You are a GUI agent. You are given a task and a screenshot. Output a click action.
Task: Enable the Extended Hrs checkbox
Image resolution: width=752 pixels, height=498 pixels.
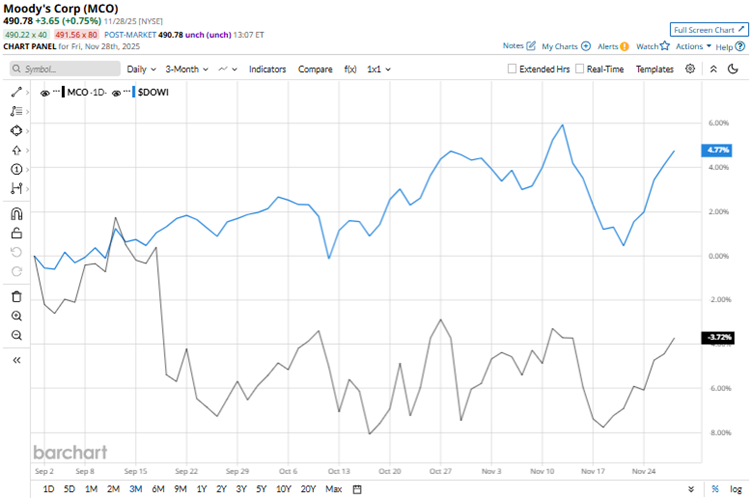pyautogui.click(x=512, y=69)
